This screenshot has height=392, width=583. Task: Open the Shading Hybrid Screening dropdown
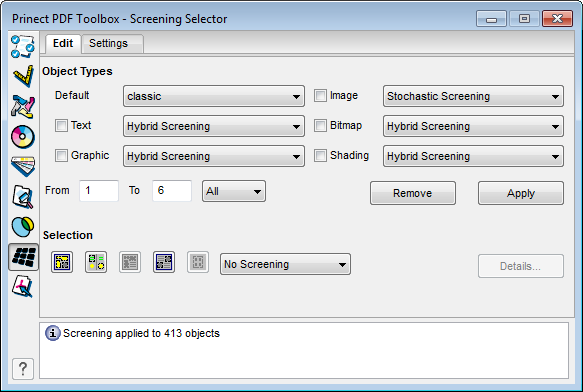coord(473,156)
